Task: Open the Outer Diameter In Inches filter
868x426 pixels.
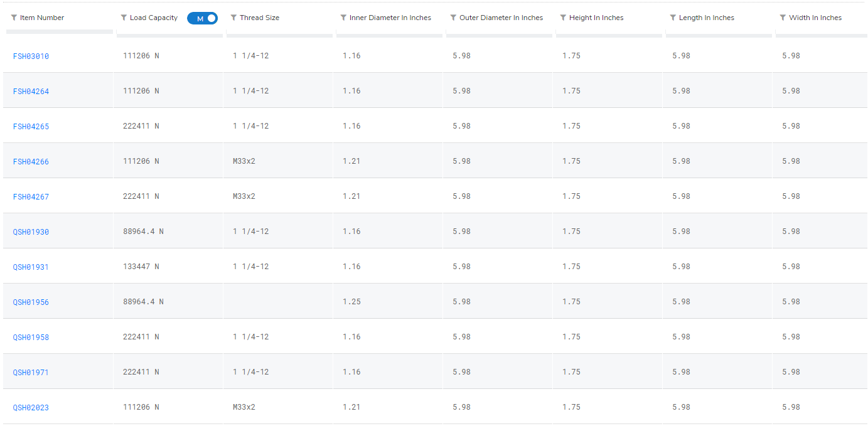Action: pyautogui.click(x=453, y=18)
